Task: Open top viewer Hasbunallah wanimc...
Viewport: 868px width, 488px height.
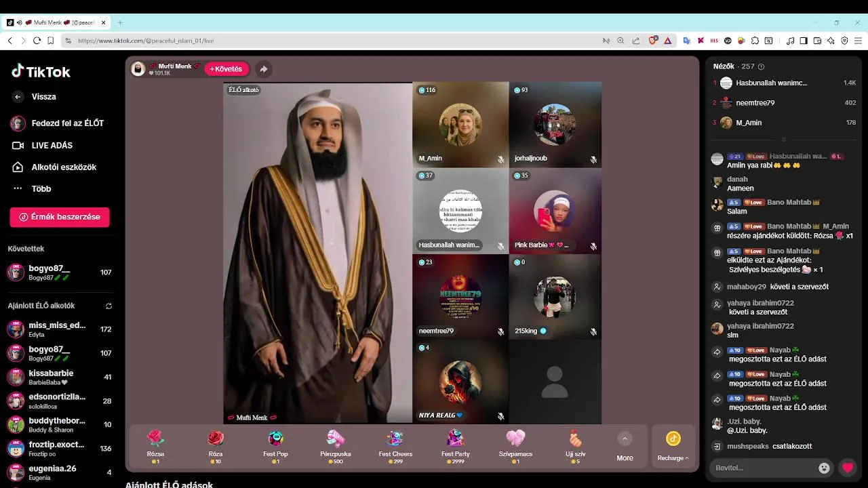Action: pos(784,83)
